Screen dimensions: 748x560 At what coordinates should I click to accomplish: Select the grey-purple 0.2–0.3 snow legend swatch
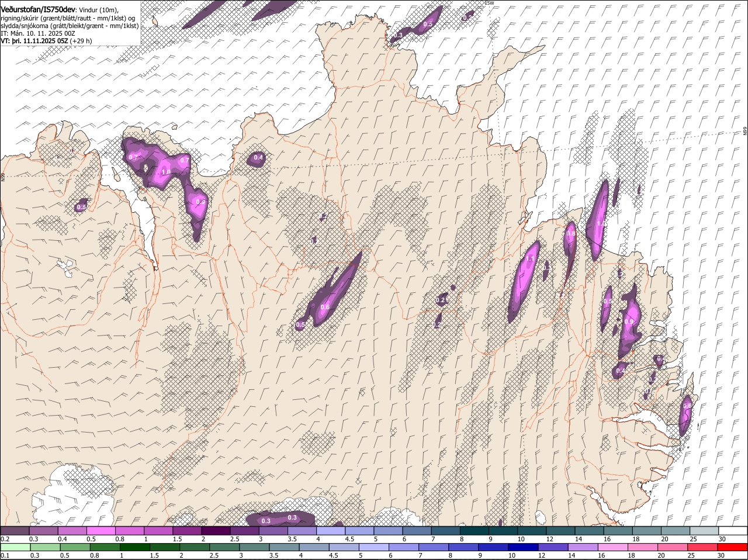pyautogui.click(x=15, y=530)
